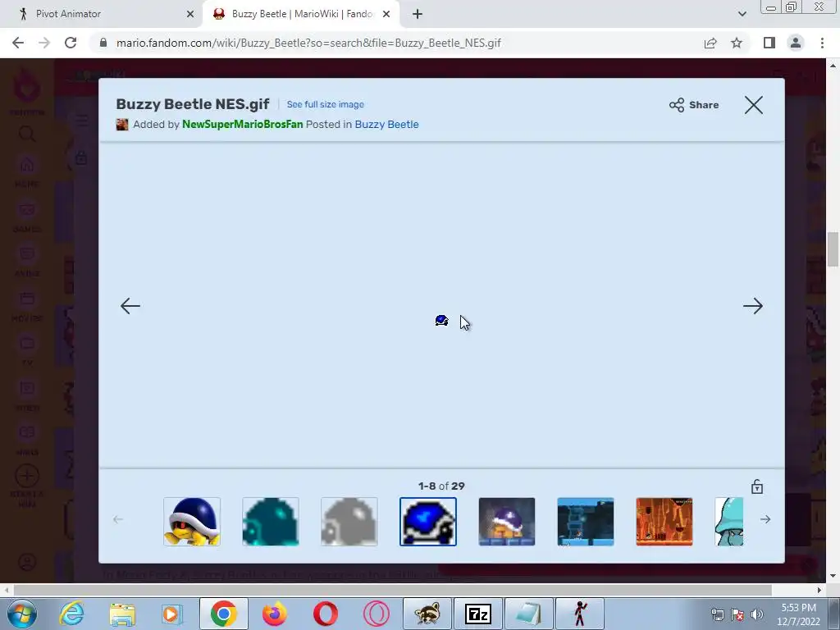Select the dark blue level screenshot thumbnail

click(586, 521)
